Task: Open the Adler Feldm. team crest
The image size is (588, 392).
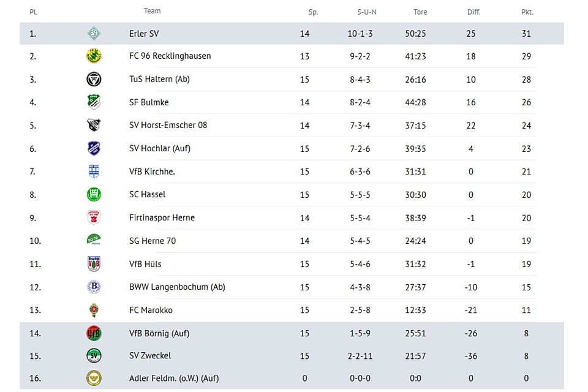Action: click(x=94, y=379)
